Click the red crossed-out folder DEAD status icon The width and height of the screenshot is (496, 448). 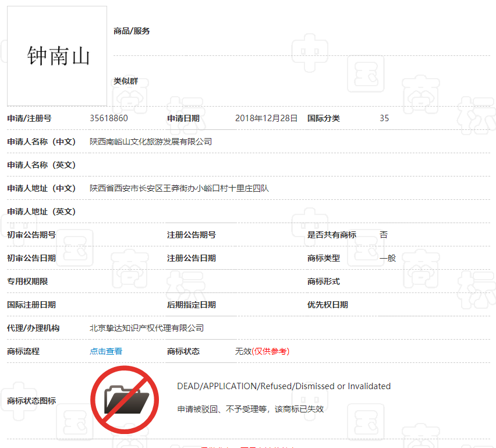pyautogui.click(x=125, y=400)
